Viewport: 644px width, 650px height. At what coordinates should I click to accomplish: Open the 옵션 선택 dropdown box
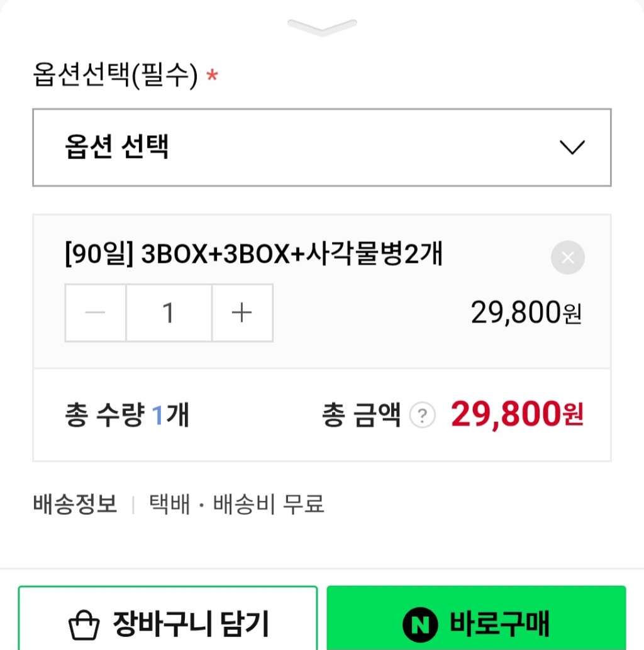(302, 148)
